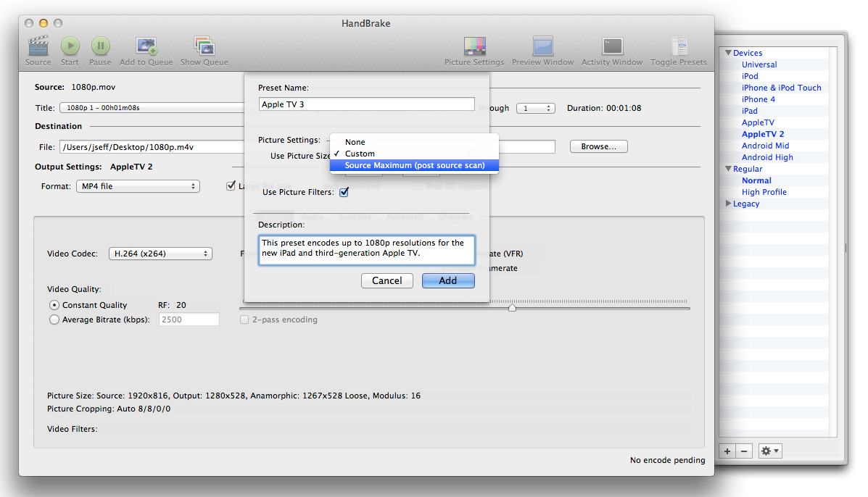Open the presets gear action menu

770,451
